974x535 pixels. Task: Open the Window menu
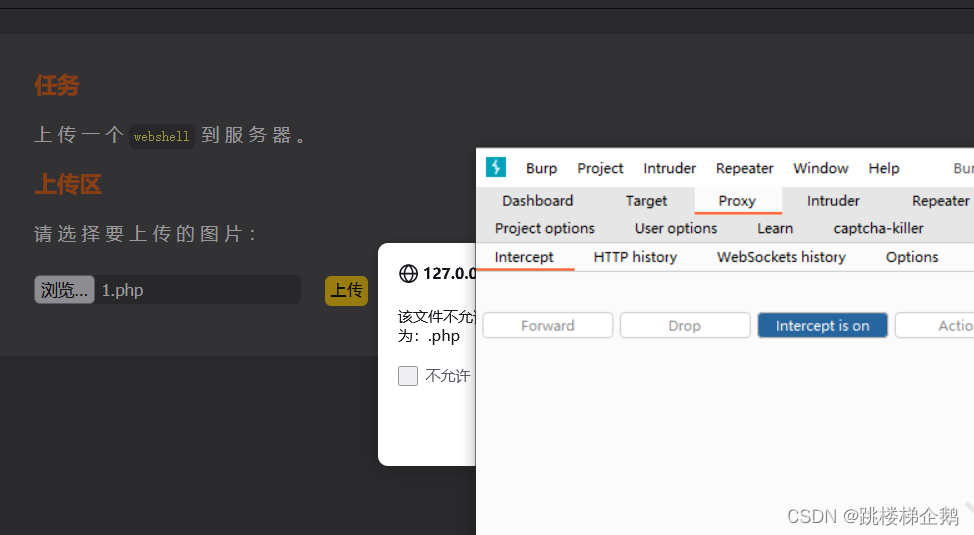point(821,168)
